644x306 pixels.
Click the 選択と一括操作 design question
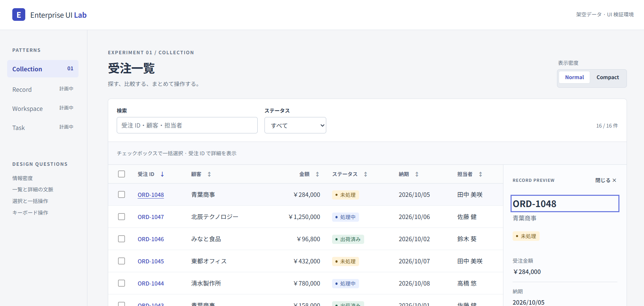pyautogui.click(x=30, y=201)
